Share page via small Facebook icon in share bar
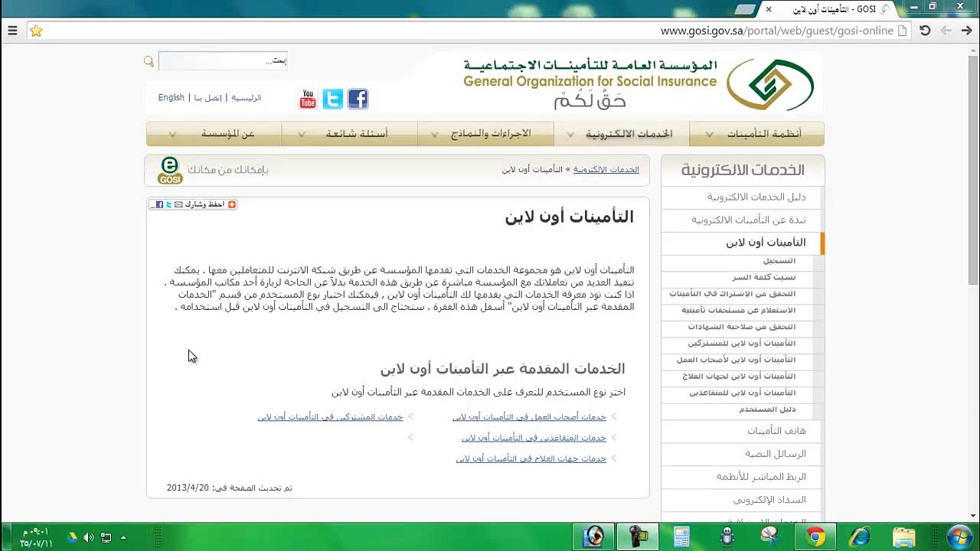Screen dimensions: 980x551 click(159, 204)
